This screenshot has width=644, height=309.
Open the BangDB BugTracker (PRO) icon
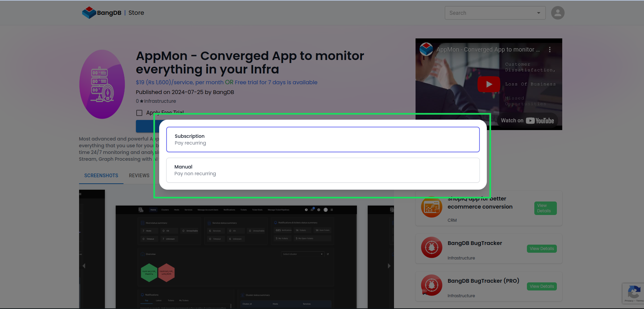pos(432,285)
